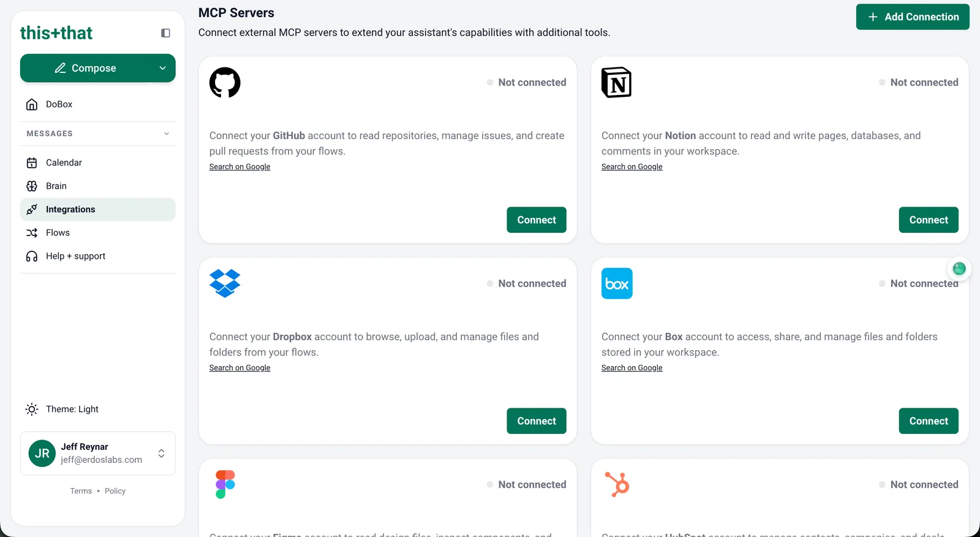The width and height of the screenshot is (980, 537).
Task: Connect the Dropbox account
Action: coord(537,421)
